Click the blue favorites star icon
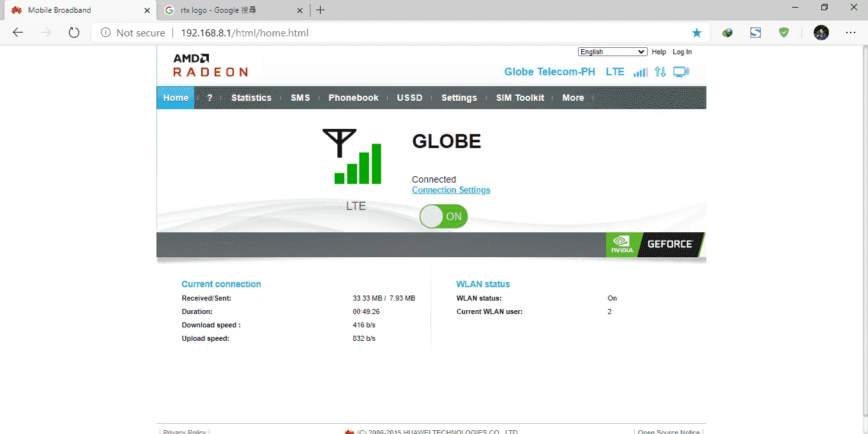Image resolution: width=868 pixels, height=434 pixels. tap(697, 33)
